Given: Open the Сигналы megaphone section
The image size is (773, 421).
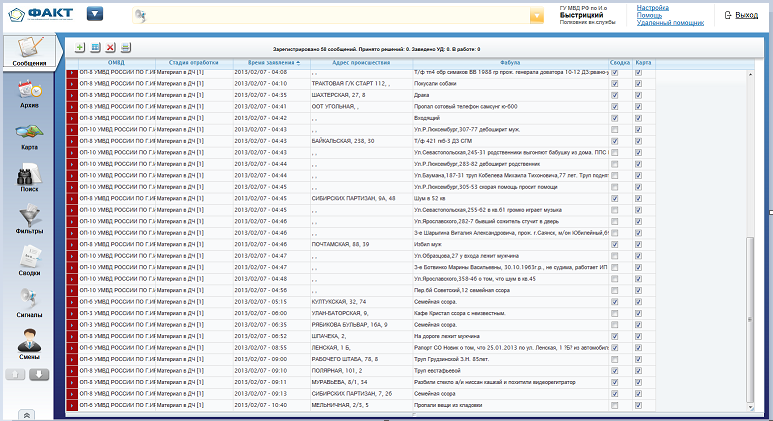Looking at the screenshot, I should pyautogui.click(x=28, y=304).
